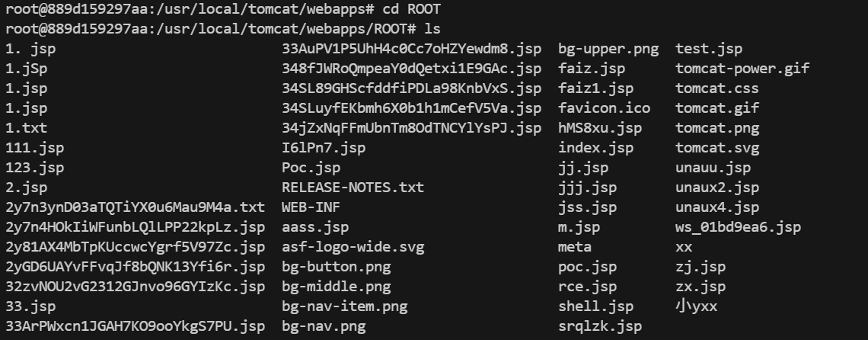Select the 2y7n3ynD03aTQTiYX0u6Mau9M4a.txt file
This screenshot has height=340, width=868.
point(135,207)
